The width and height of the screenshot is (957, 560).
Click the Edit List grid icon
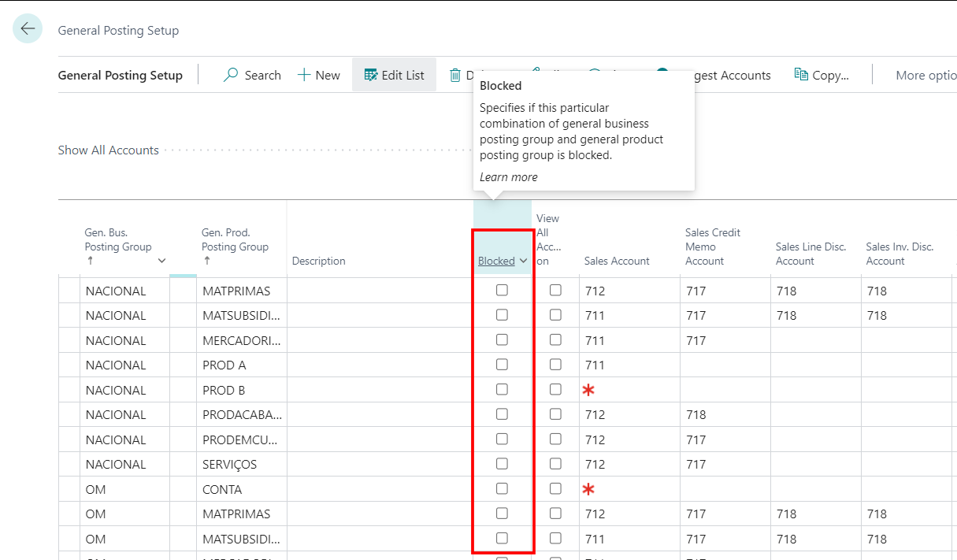pyautogui.click(x=371, y=76)
